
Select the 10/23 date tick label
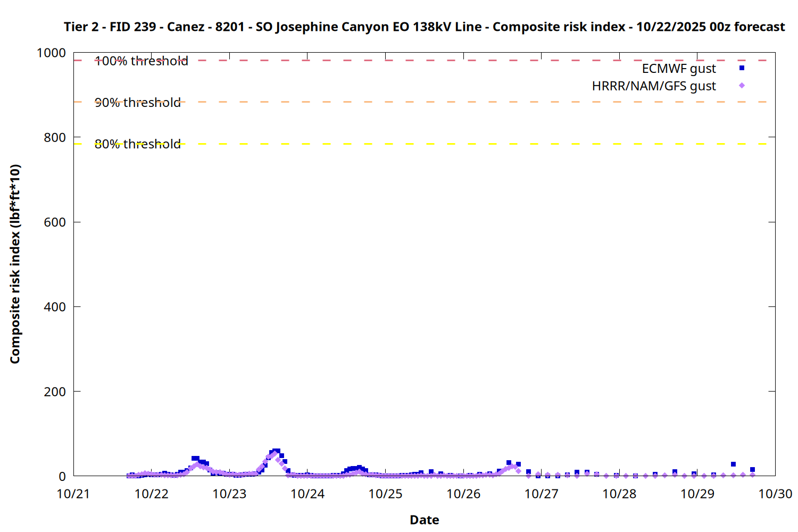click(x=229, y=494)
